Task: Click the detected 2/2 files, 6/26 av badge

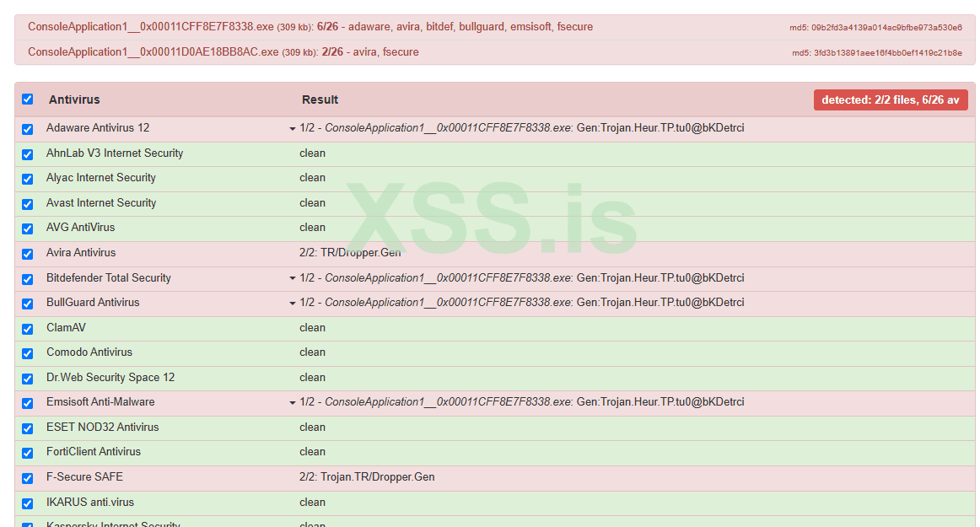Action: point(891,100)
